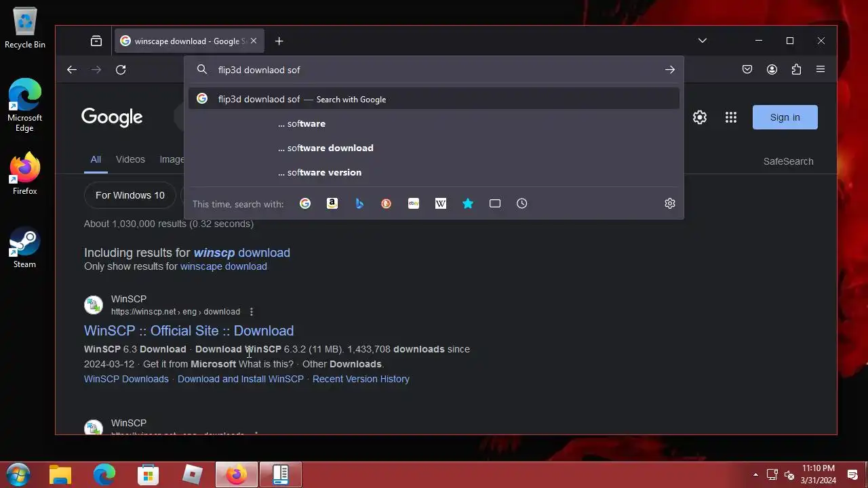Viewport: 868px width, 488px height.
Task: Click the Firefox back arrow
Action: (x=72, y=70)
